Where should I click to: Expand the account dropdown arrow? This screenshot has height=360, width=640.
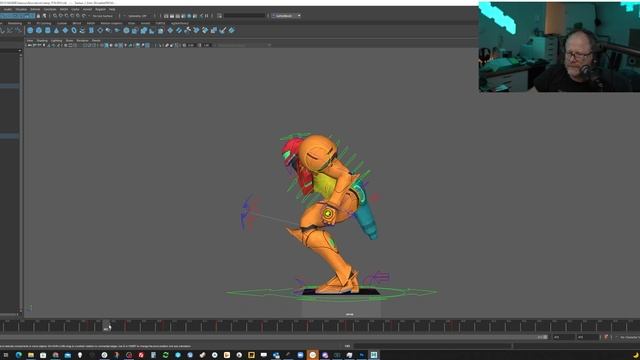pyautogui.click(x=299, y=16)
